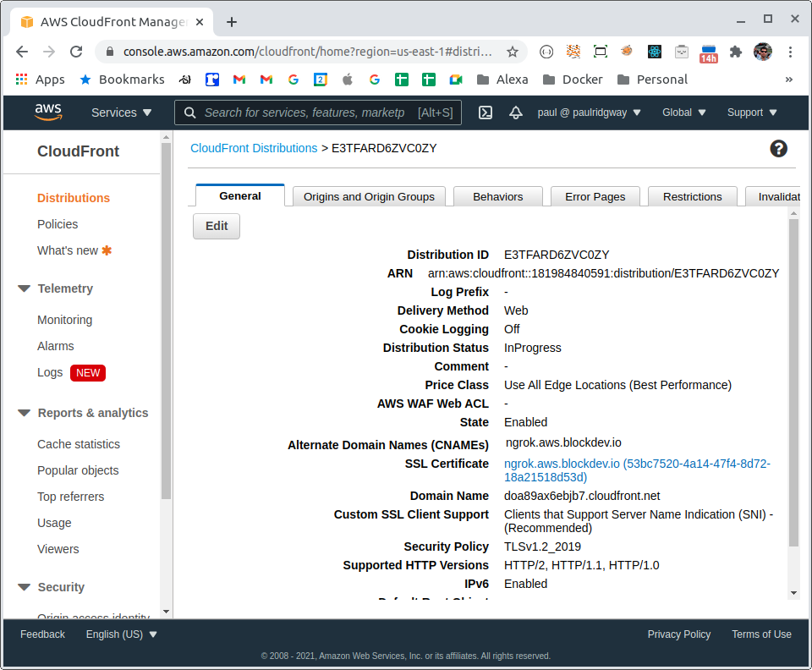Switch to Origins and Origin Groups tab

click(369, 197)
